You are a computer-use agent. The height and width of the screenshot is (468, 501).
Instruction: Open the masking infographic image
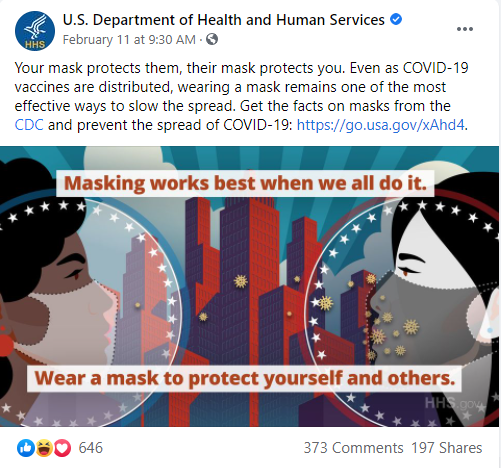point(249,286)
